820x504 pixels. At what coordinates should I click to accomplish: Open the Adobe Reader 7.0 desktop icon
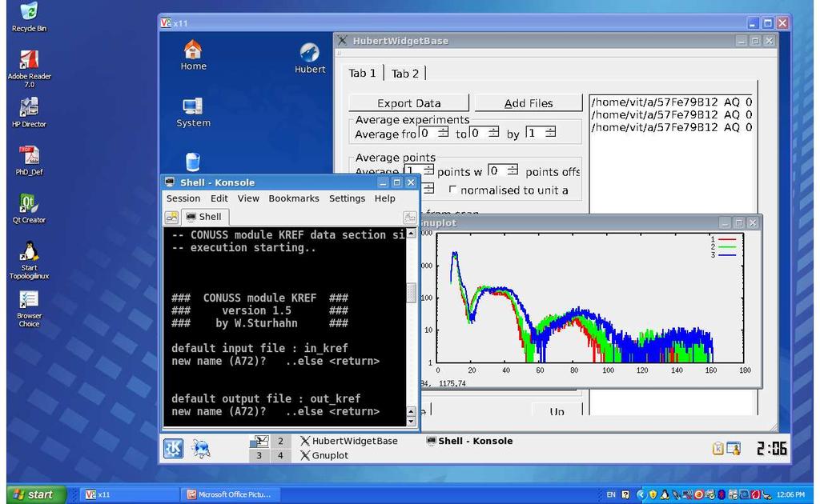click(x=29, y=68)
